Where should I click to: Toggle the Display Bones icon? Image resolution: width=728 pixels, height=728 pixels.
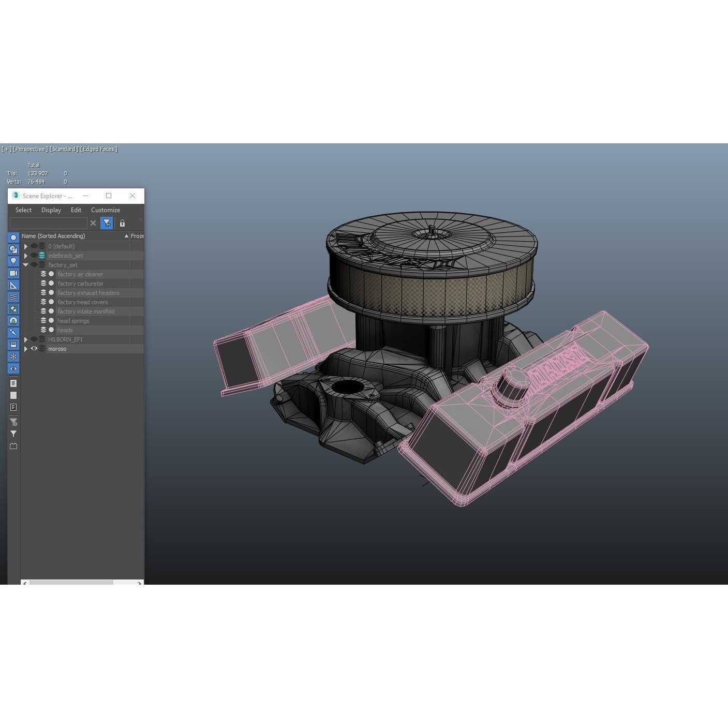click(x=13, y=333)
